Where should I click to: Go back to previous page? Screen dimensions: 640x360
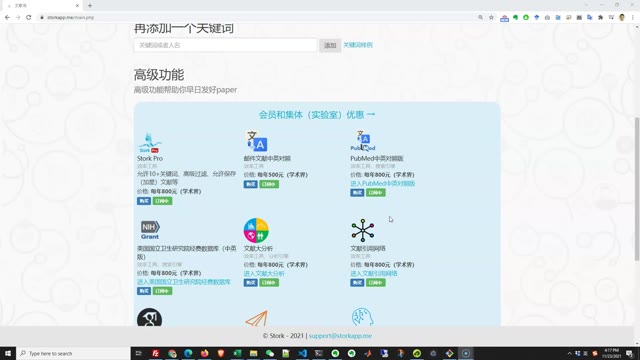(x=7, y=18)
